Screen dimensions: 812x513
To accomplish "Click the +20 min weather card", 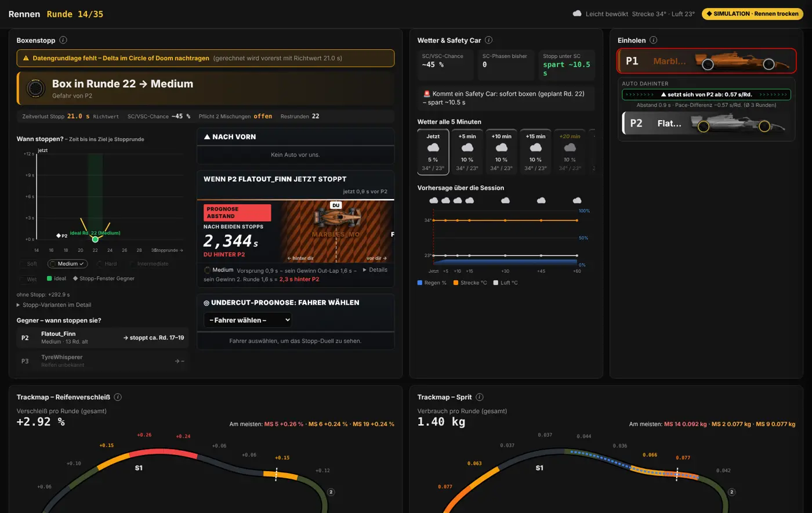I will coord(570,151).
